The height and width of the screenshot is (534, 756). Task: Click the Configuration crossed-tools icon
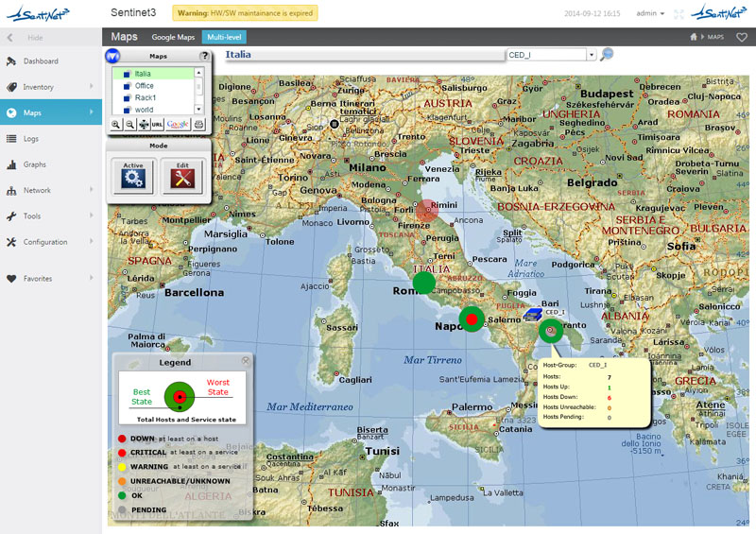coord(11,242)
